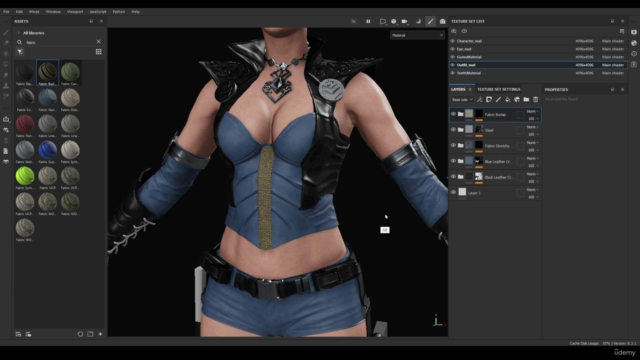Open the Texture Set List settings icon

pyautogui.click(x=622, y=31)
